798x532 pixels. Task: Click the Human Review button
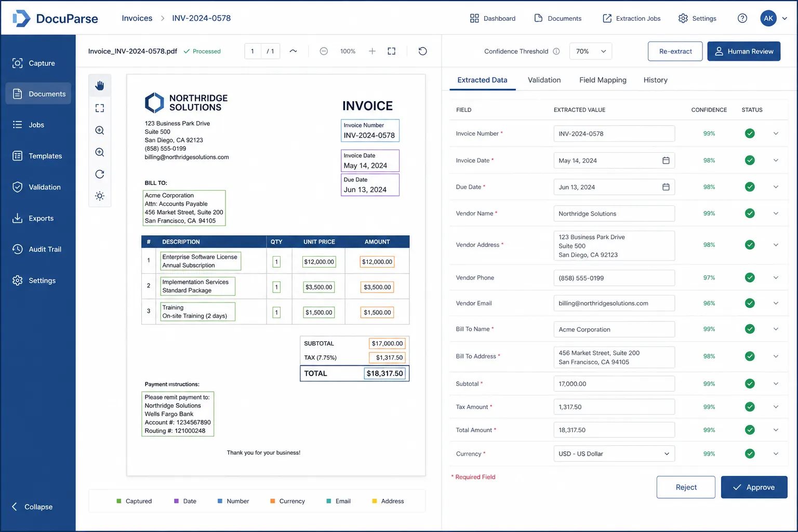(x=744, y=51)
